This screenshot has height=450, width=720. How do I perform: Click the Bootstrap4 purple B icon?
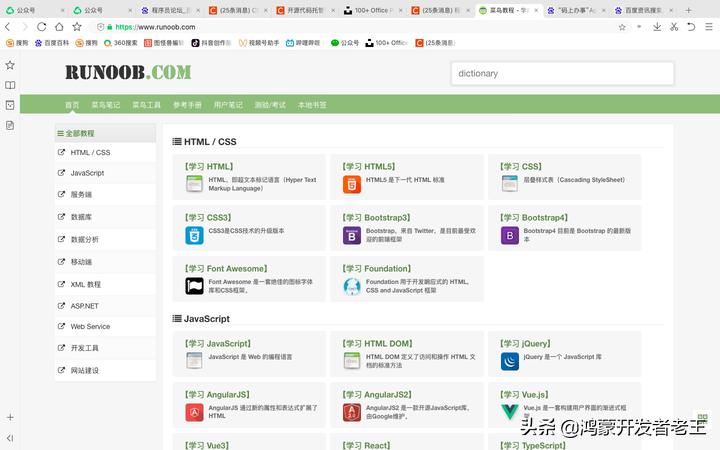point(510,236)
